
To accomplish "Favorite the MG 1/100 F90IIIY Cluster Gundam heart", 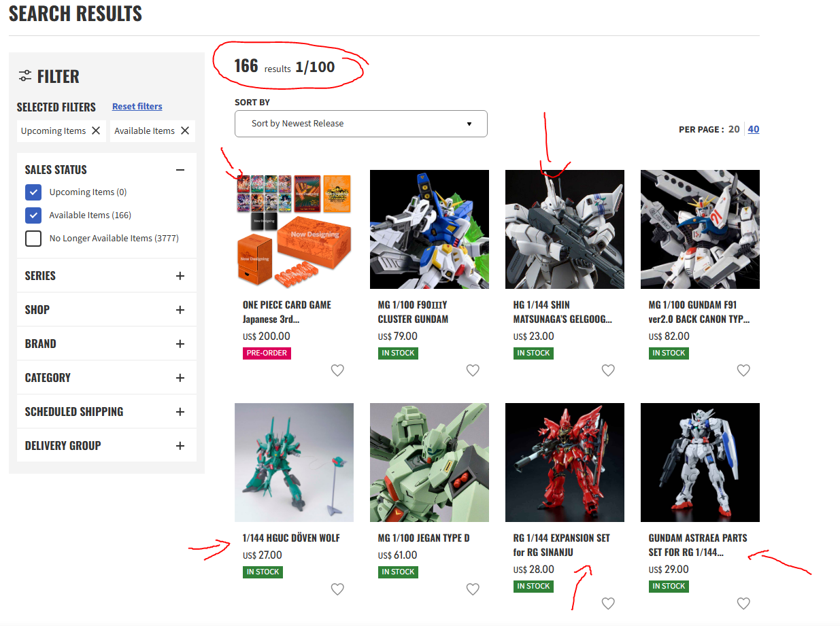I will [x=473, y=370].
